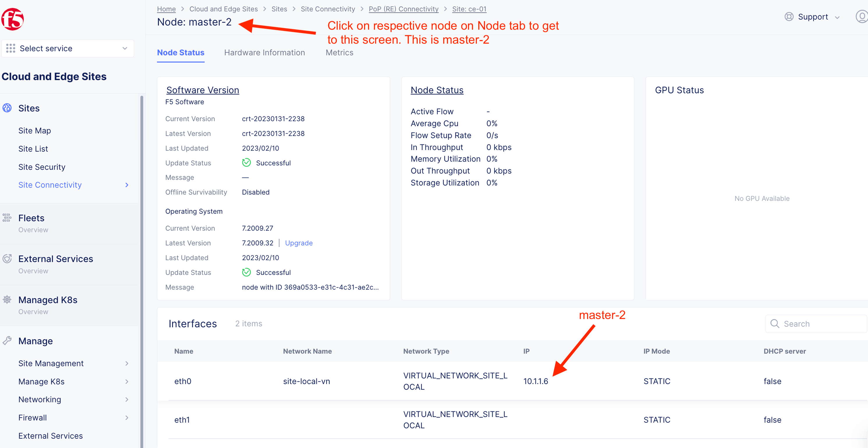Switch to the Hardware Information tab
This screenshot has height=448, width=868.
264,53
